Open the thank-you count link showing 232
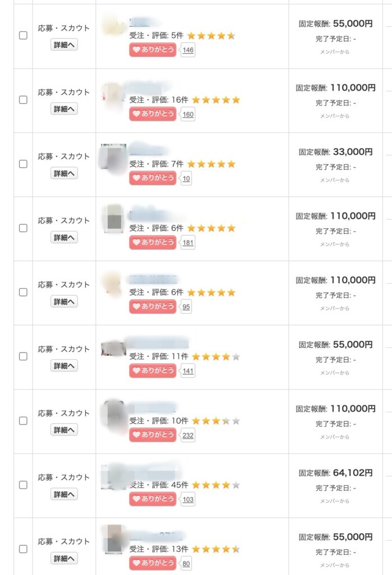This screenshot has height=575, width=392. tap(188, 435)
